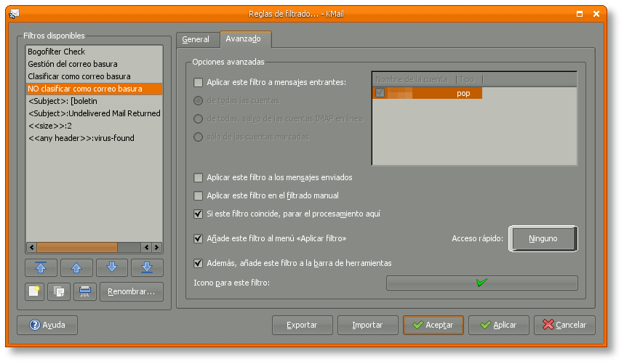
Task: Tick the pop account checkbox in the accounts list
Action: pyautogui.click(x=380, y=93)
